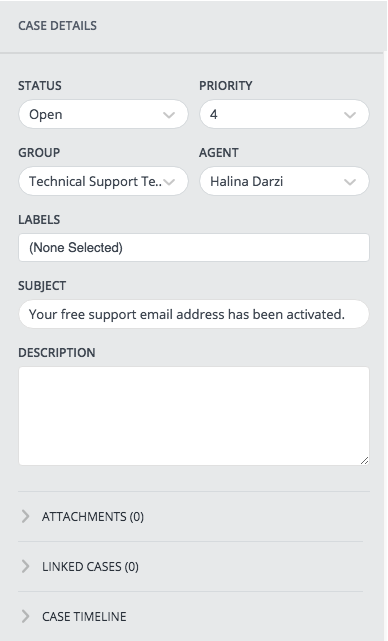Click inside the empty Description text area

pos(194,416)
